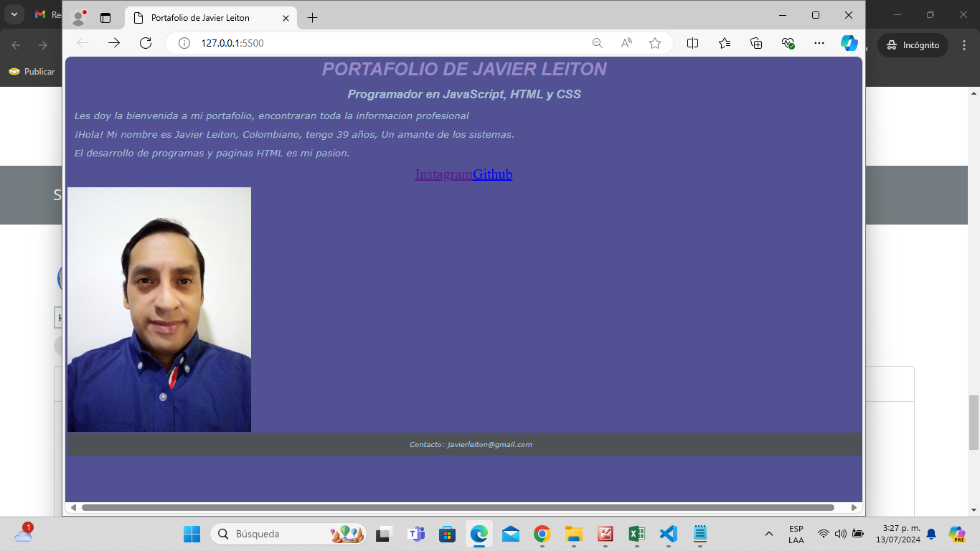Open Copilot preview icon in system tray
Image resolution: width=980 pixels, height=551 pixels.
pos(956,534)
